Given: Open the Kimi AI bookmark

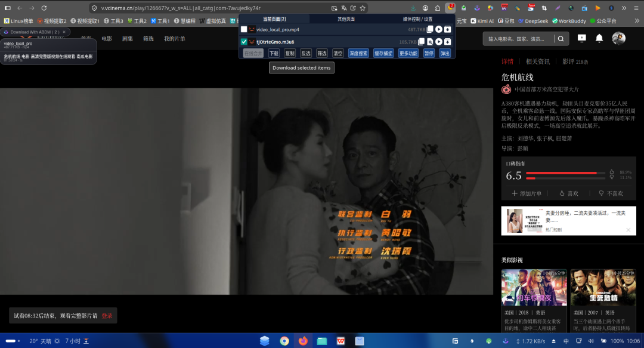Looking at the screenshot, I should 482,20.
